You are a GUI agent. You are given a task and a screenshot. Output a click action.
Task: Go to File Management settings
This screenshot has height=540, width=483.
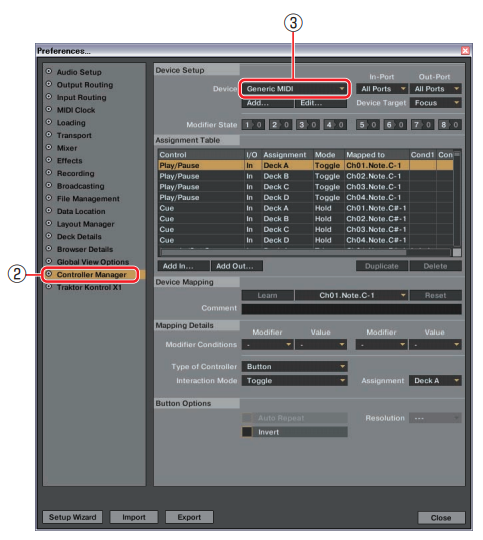(88, 199)
